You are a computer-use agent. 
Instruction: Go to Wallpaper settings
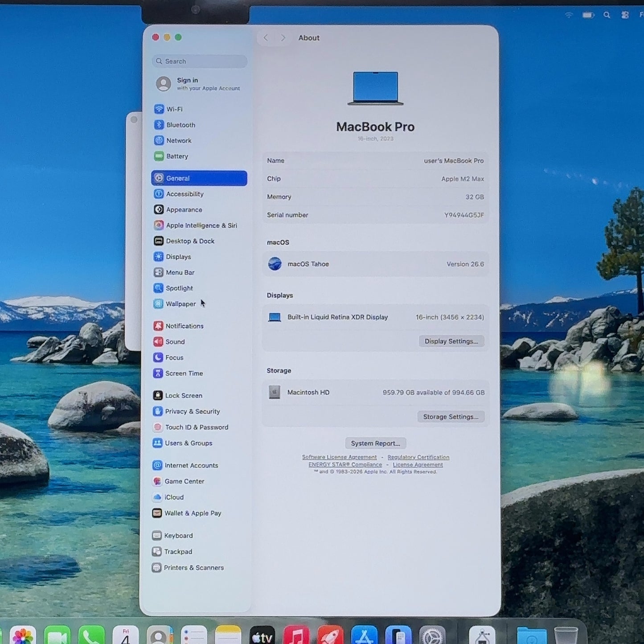click(x=199, y=304)
